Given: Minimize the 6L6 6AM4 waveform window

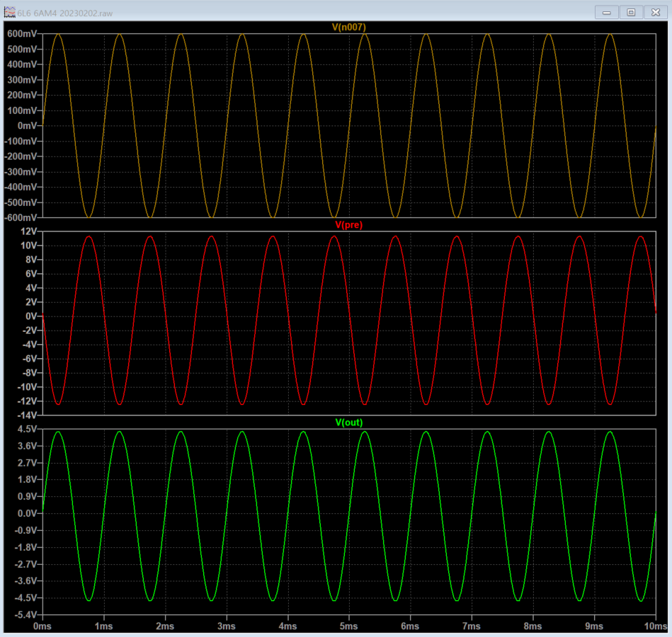Looking at the screenshot, I should click(x=606, y=13).
